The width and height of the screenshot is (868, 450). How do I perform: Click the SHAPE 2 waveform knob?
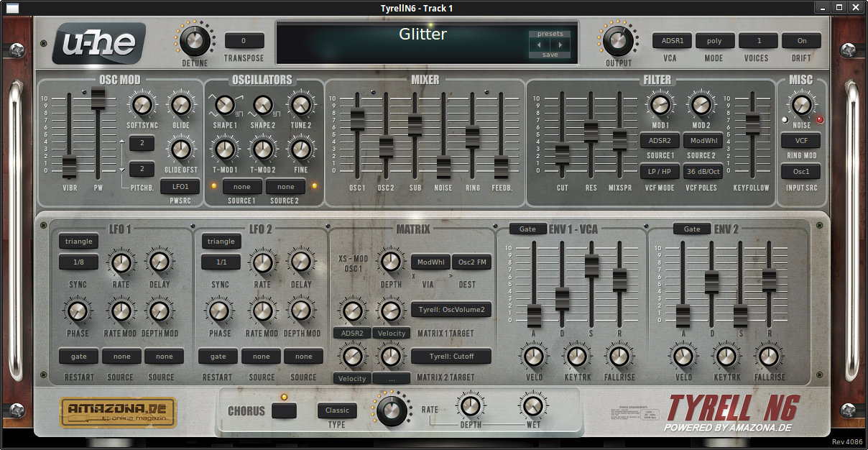coord(263,106)
